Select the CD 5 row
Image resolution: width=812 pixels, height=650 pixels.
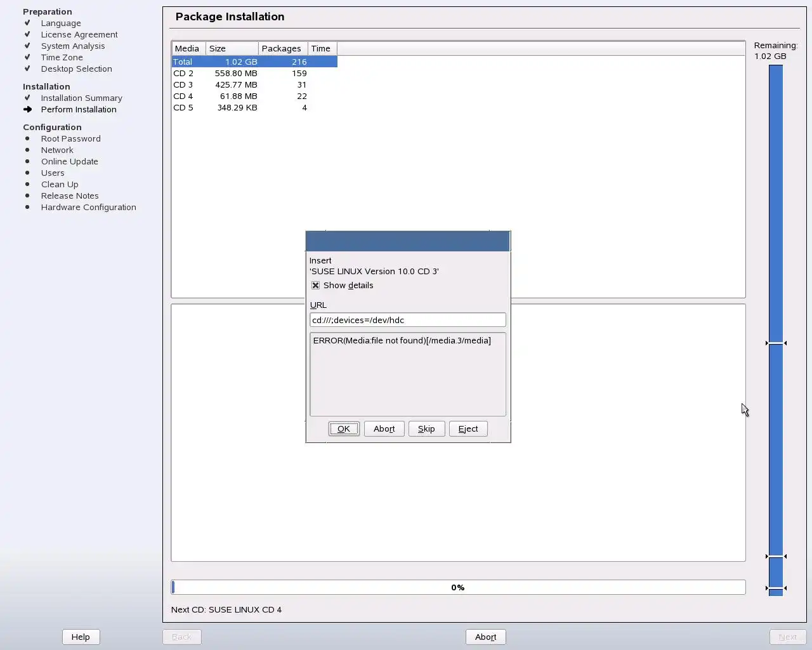click(x=254, y=107)
